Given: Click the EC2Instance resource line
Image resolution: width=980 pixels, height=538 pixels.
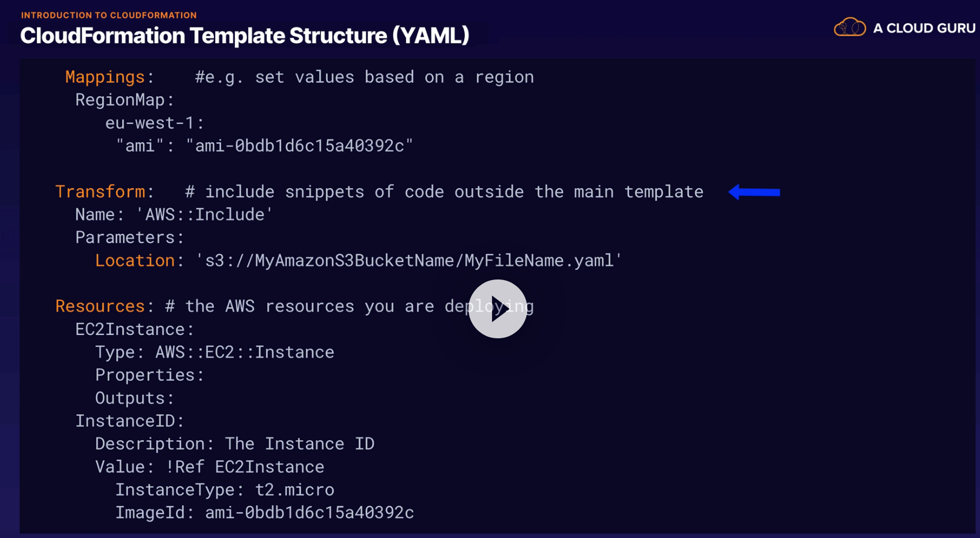Looking at the screenshot, I should (134, 329).
